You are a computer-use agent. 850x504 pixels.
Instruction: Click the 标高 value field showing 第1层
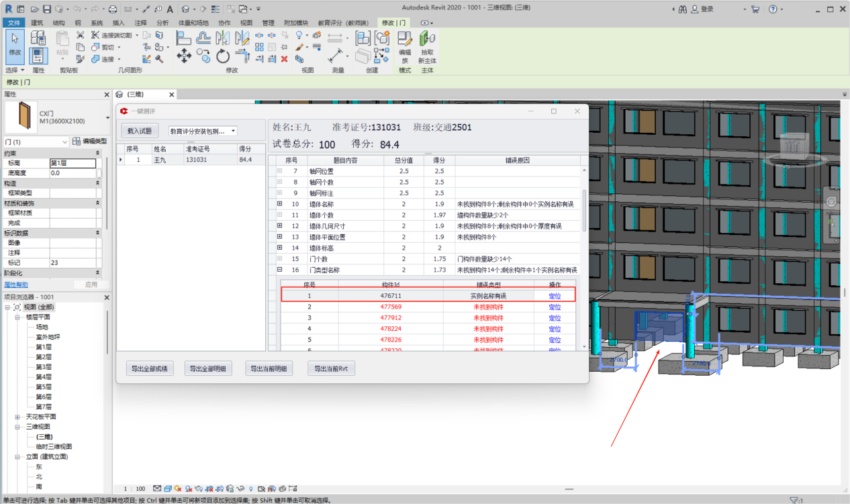pyautogui.click(x=73, y=163)
